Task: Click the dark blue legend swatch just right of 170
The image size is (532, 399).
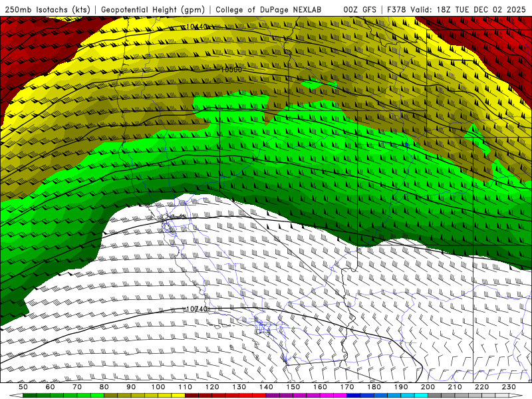Action: pyautogui.click(x=354, y=396)
